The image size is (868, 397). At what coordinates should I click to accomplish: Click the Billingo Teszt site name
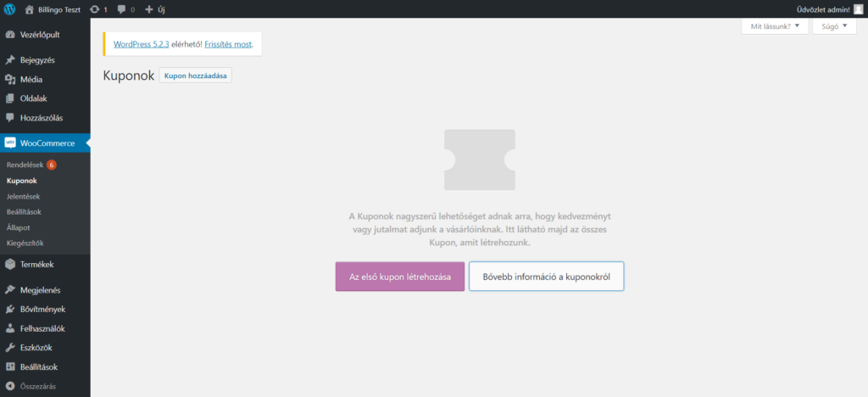(58, 9)
